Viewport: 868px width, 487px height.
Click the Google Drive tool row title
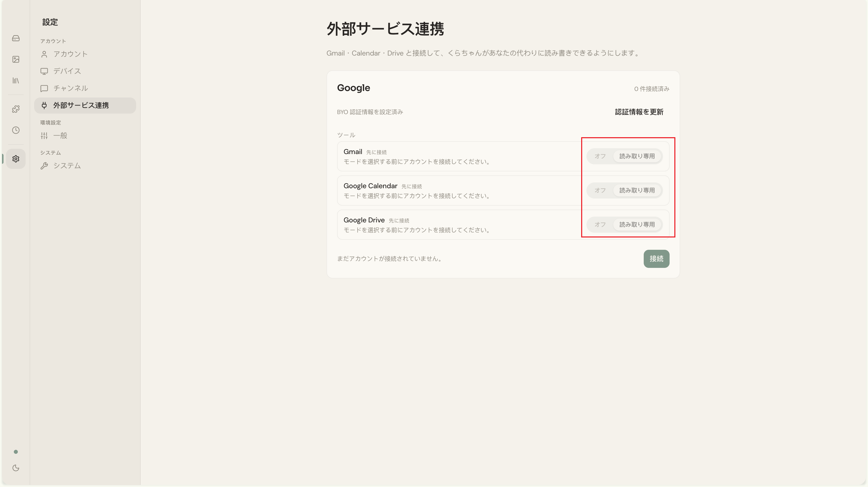tap(364, 220)
